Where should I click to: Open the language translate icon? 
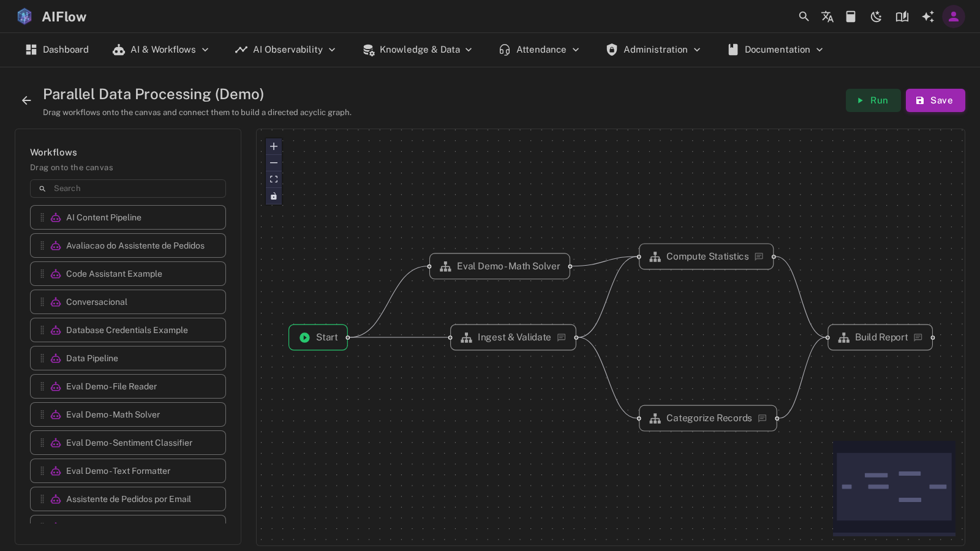827,17
